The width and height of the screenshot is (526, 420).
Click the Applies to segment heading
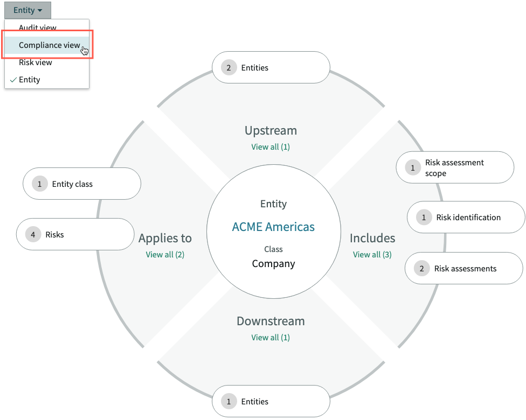165,239
